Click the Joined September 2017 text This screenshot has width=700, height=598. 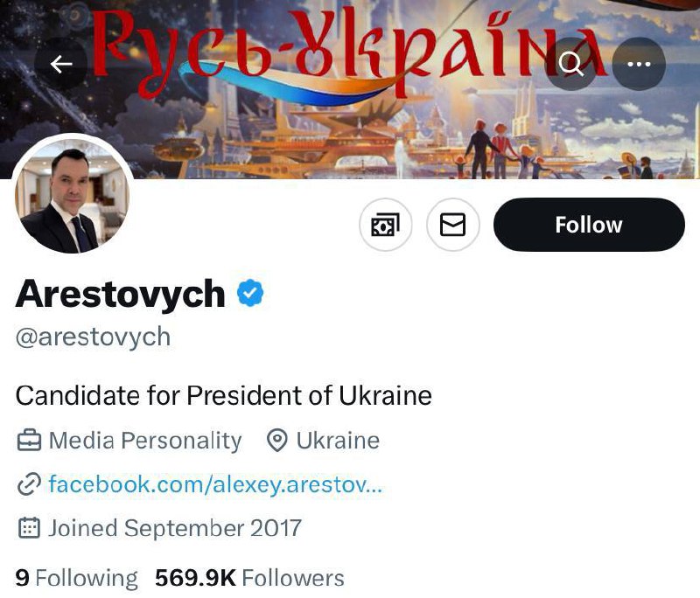175,528
